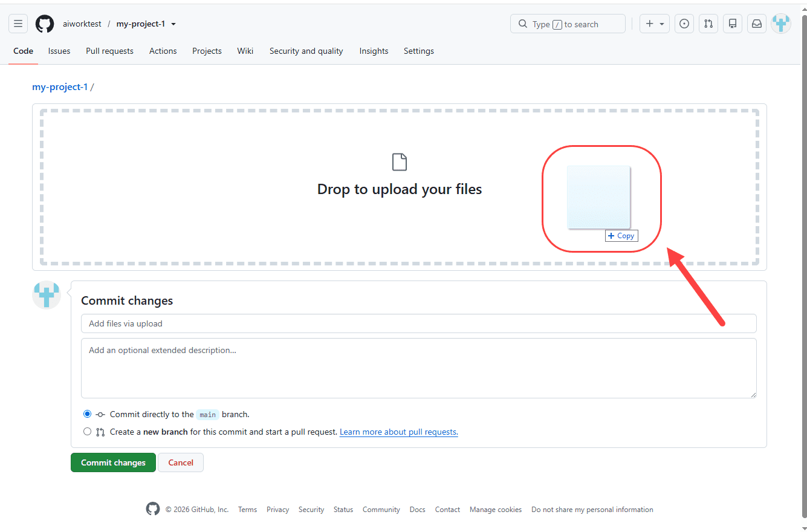Viewport: 807px width, 532px height.
Task: Switch to the Insights tab
Action: (x=374, y=51)
